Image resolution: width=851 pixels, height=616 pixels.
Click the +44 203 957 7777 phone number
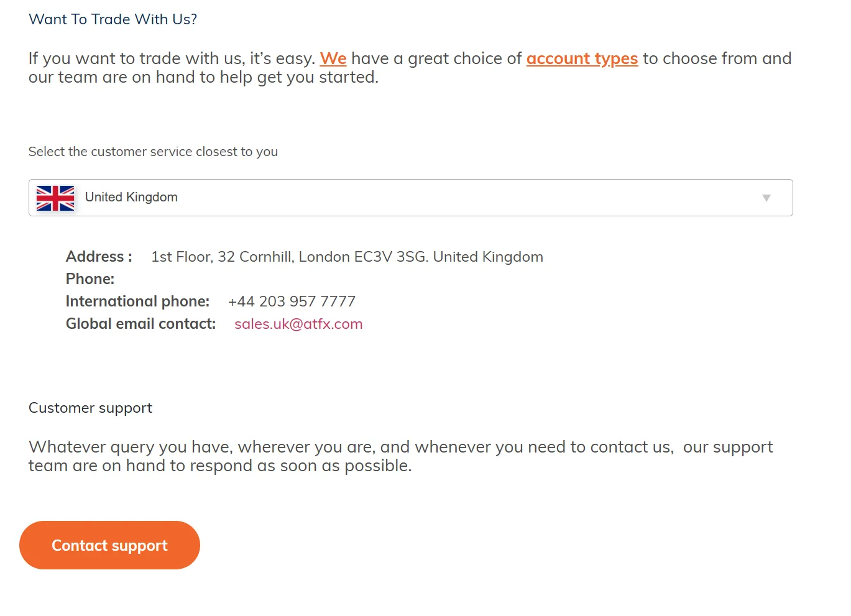click(x=292, y=301)
